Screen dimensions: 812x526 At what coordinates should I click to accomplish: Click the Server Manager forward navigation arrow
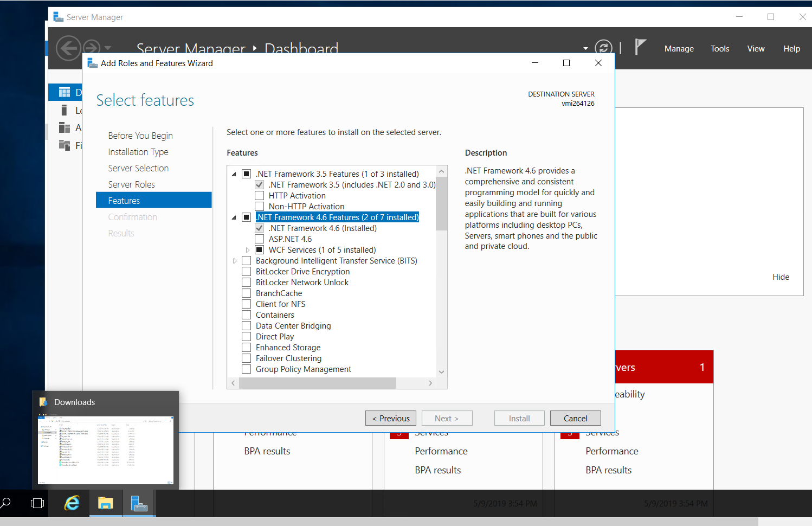pyautogui.click(x=92, y=48)
